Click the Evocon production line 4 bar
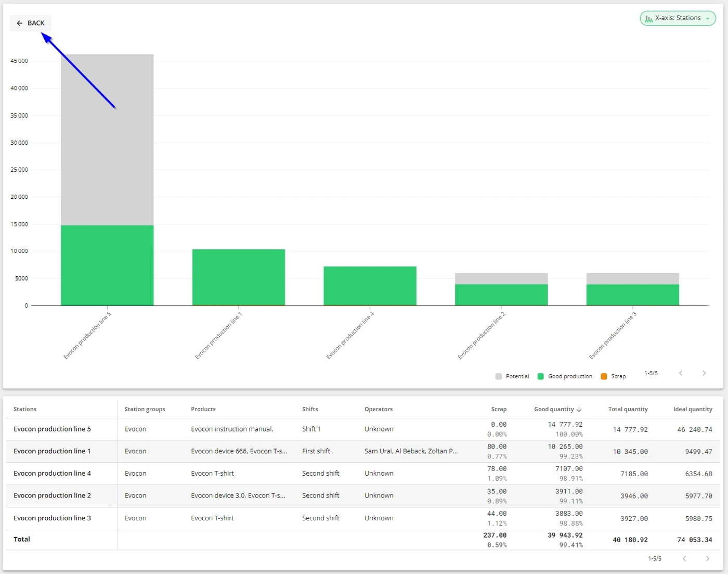The image size is (728, 574). [x=370, y=286]
